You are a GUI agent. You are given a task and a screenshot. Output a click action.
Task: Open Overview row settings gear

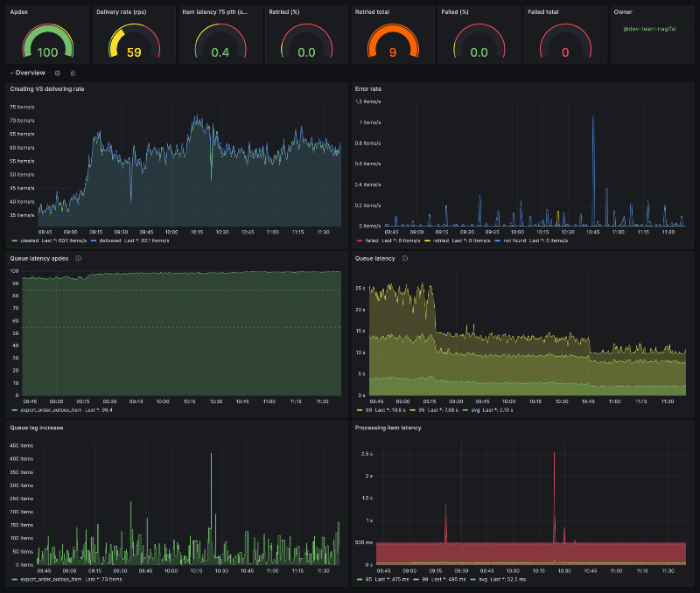(x=57, y=73)
